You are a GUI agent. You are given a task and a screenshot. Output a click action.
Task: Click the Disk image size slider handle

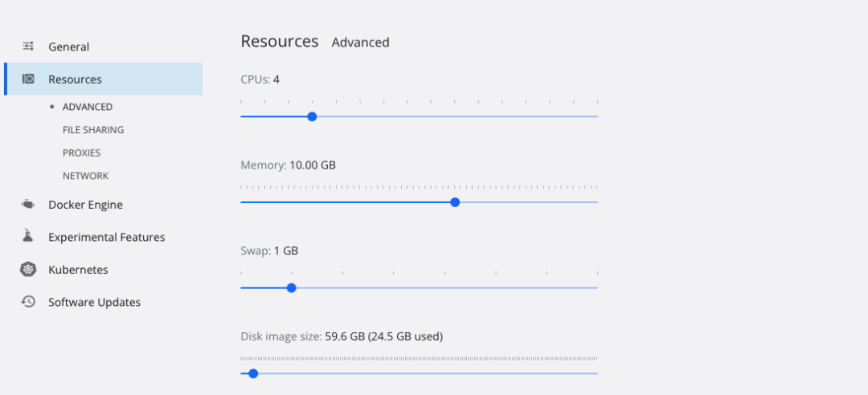253,373
